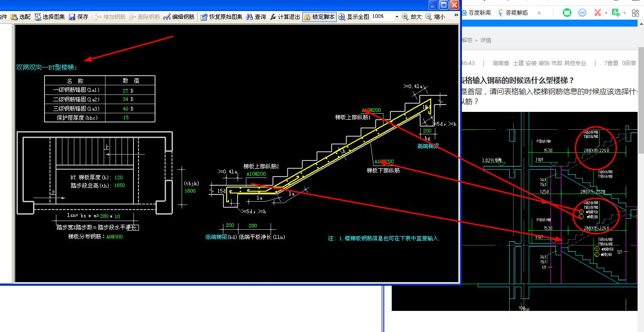Zoom out with the 缩小 magnifier
This screenshot has width=644, height=332.
pyautogui.click(x=435, y=17)
